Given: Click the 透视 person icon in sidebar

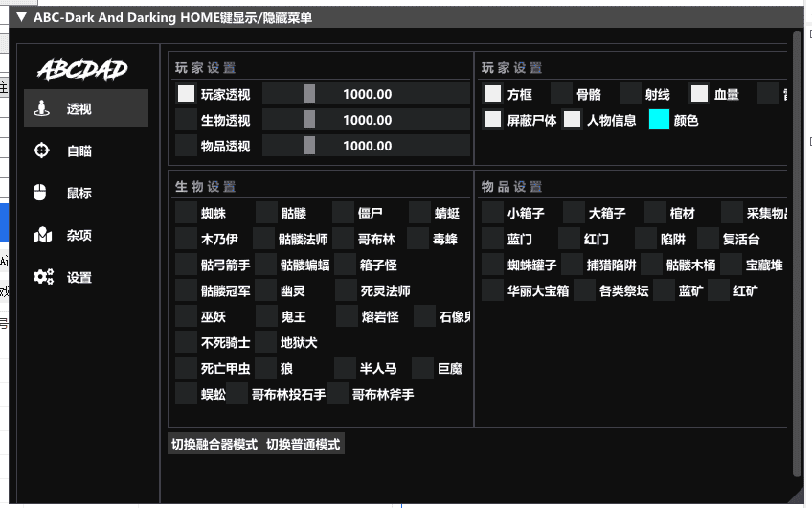Looking at the screenshot, I should point(41,108).
